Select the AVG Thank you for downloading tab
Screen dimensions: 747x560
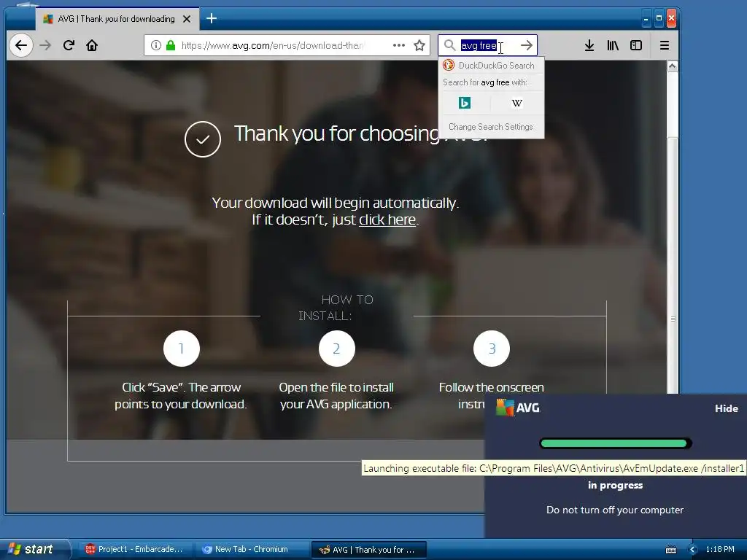pyautogui.click(x=116, y=19)
